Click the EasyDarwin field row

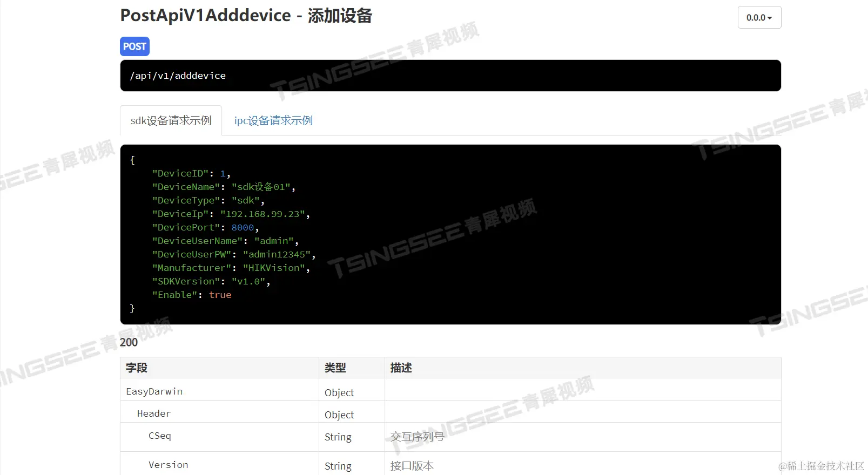pos(450,390)
